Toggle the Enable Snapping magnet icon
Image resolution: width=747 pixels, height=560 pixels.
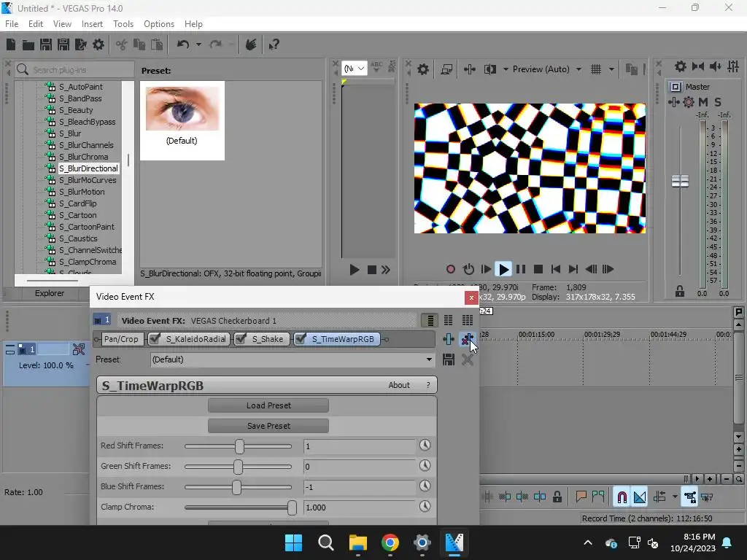622,497
